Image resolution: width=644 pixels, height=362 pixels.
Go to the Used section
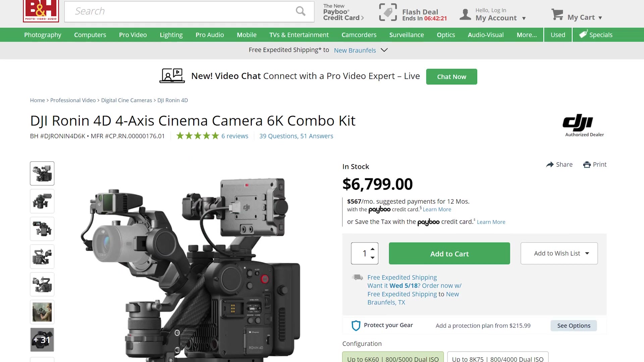tap(558, 35)
